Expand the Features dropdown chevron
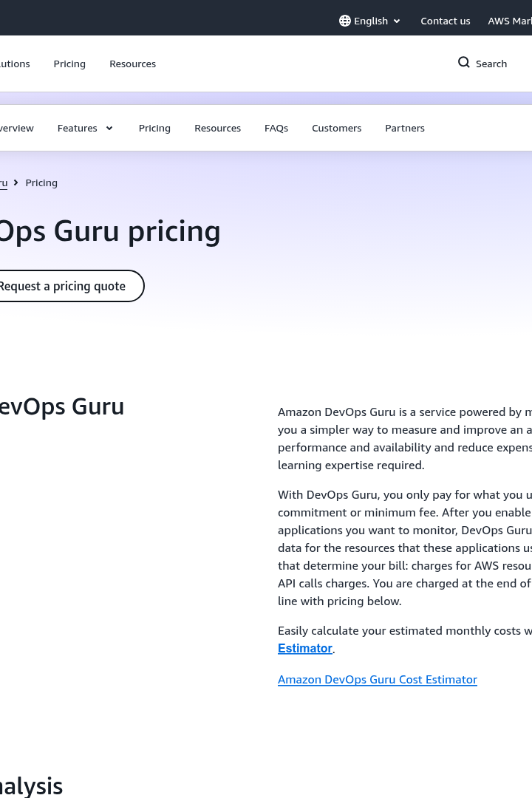This screenshot has width=532, height=798. [109, 129]
